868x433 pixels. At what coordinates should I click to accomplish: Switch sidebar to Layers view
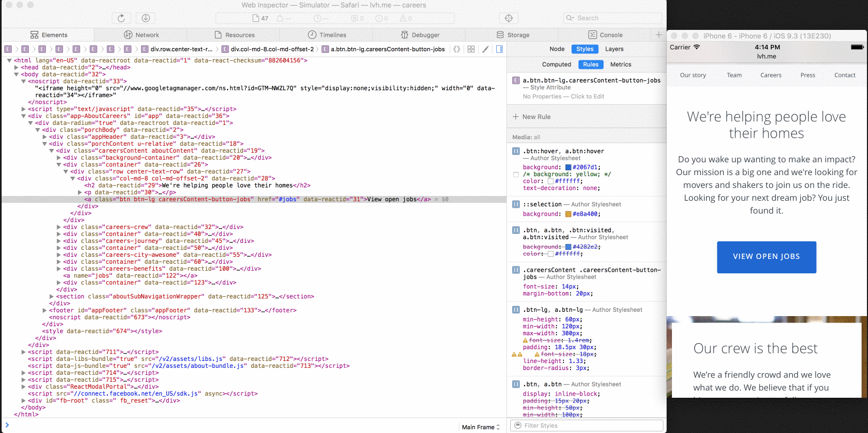614,49
